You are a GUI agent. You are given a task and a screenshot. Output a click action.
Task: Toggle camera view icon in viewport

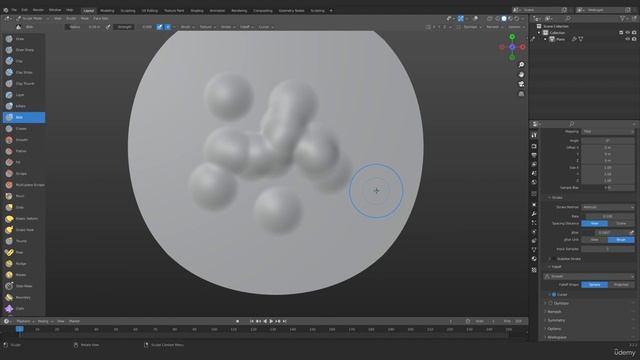pos(521,84)
